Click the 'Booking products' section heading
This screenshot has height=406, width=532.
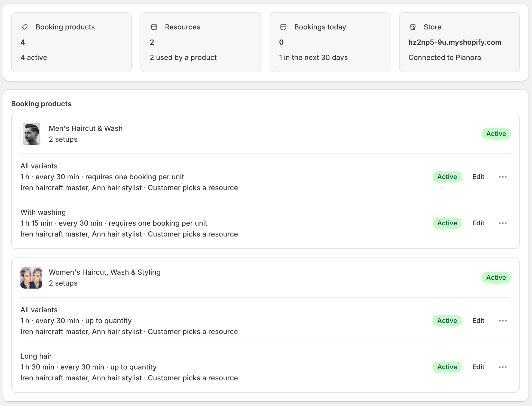[x=41, y=104]
